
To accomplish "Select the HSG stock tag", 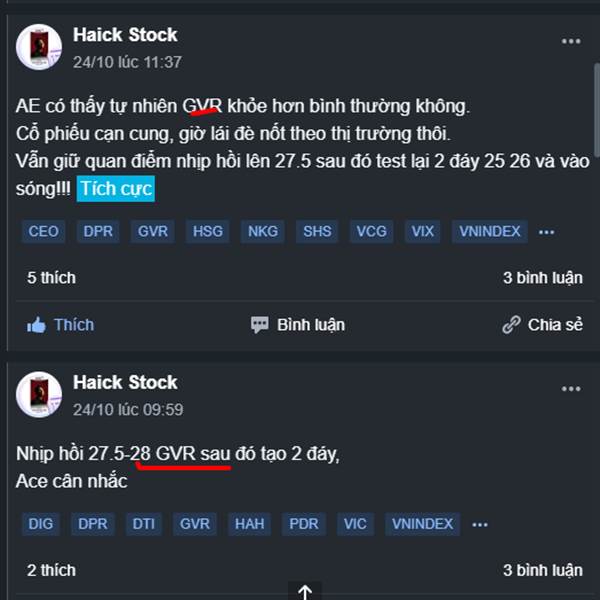I will (208, 232).
